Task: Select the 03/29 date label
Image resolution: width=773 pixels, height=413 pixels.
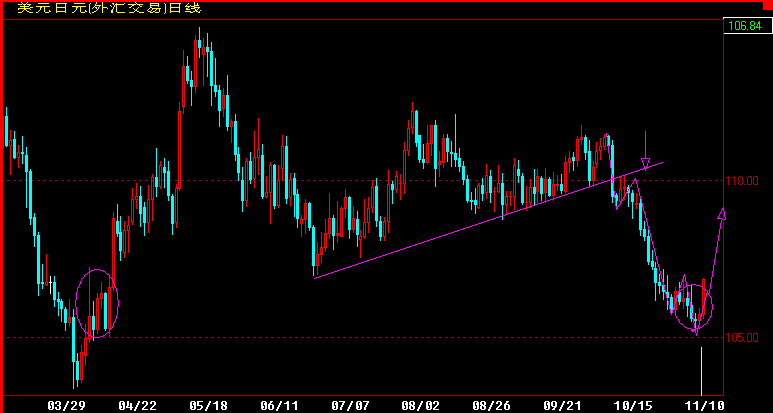Action: click(66, 406)
